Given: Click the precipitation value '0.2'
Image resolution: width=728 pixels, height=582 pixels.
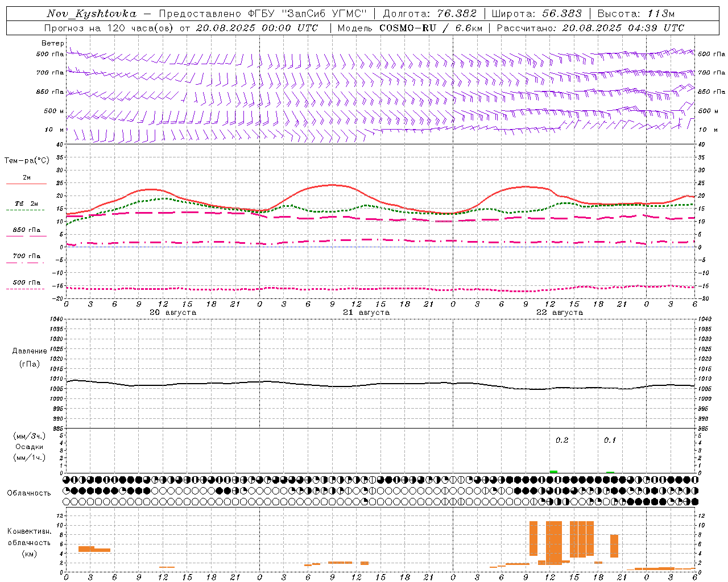Looking at the screenshot, I should [x=562, y=440].
